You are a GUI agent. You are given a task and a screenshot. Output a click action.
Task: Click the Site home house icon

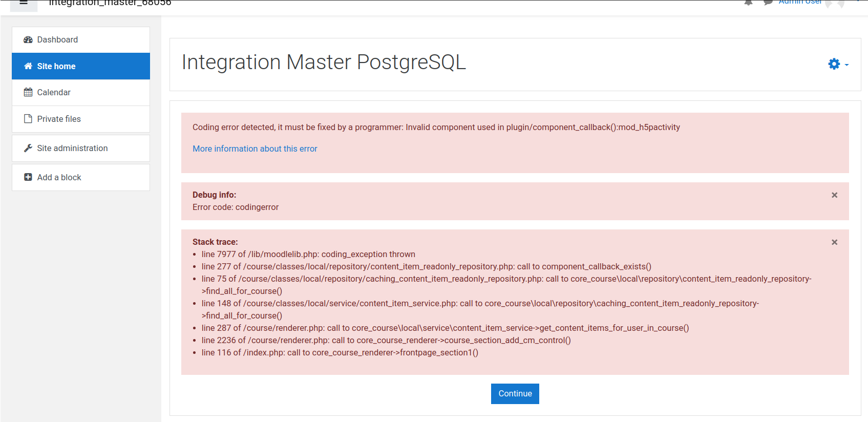pos(28,66)
